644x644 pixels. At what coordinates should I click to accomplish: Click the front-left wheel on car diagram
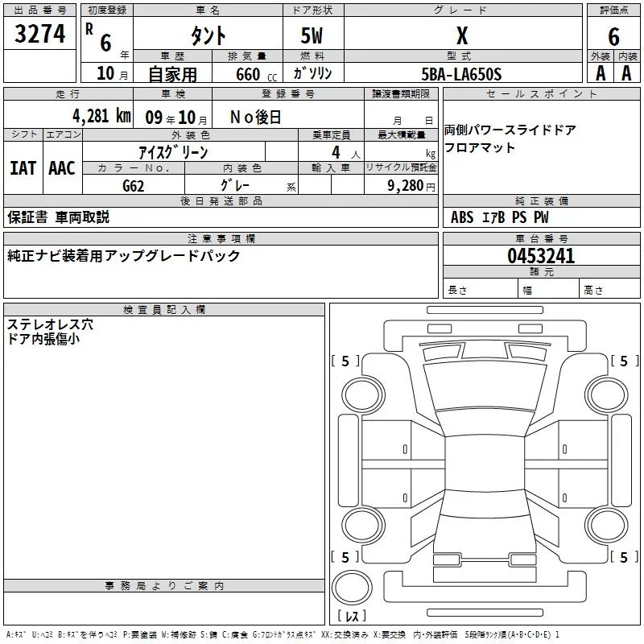pos(362,394)
